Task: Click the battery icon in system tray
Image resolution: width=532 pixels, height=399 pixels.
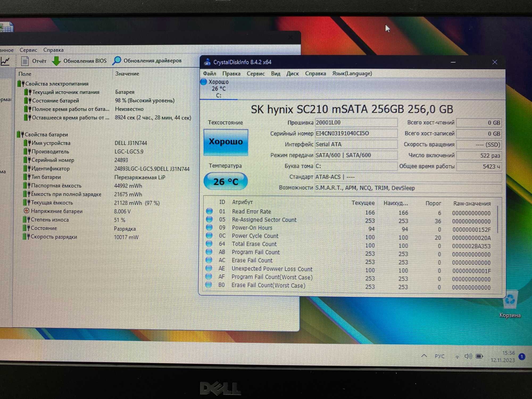Action: point(479,356)
